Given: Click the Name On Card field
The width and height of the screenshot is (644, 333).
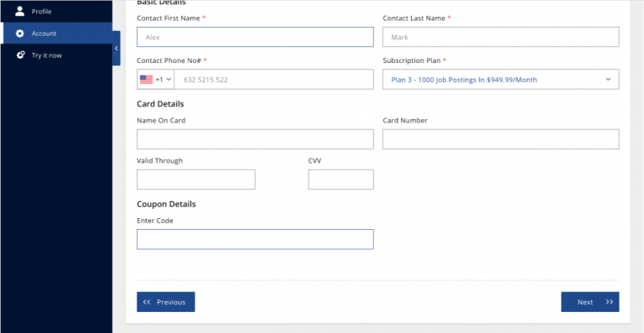Looking at the screenshot, I should click(x=255, y=139).
